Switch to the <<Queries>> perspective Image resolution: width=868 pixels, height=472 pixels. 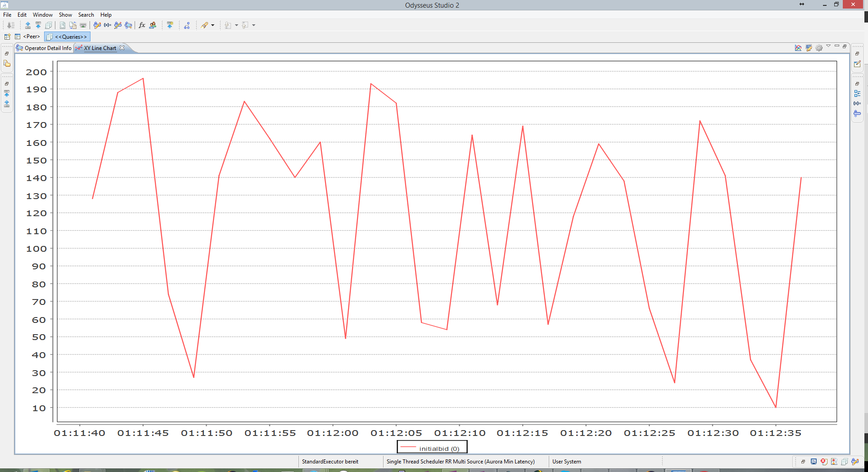click(x=68, y=36)
